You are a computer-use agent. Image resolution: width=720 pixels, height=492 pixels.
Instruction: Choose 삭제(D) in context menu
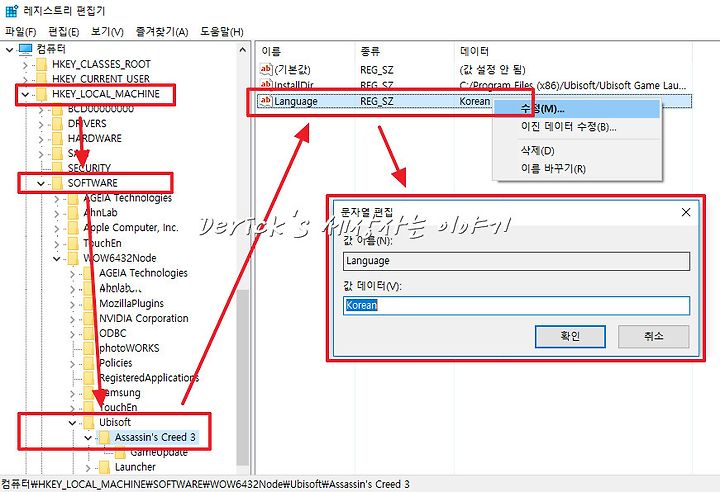(x=576, y=151)
